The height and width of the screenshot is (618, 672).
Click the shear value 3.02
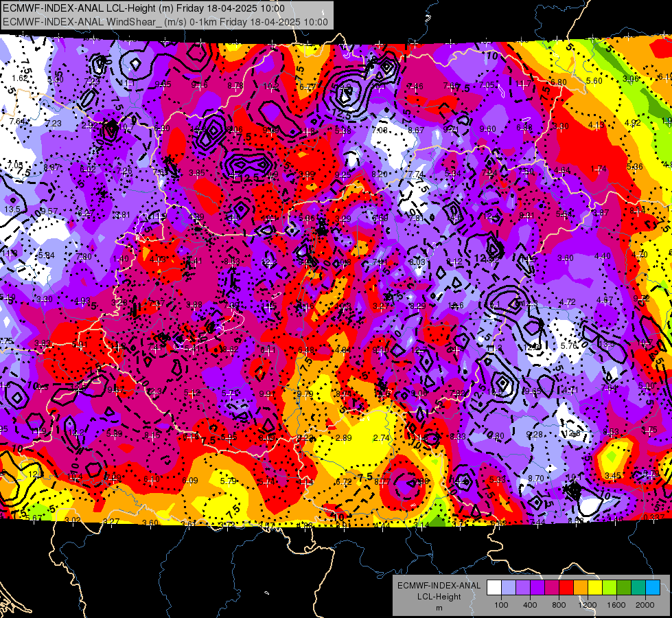(x=73, y=520)
